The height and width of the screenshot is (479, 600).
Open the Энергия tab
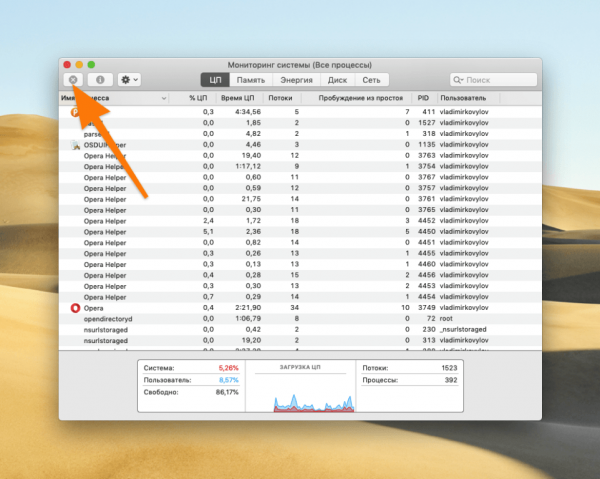296,80
